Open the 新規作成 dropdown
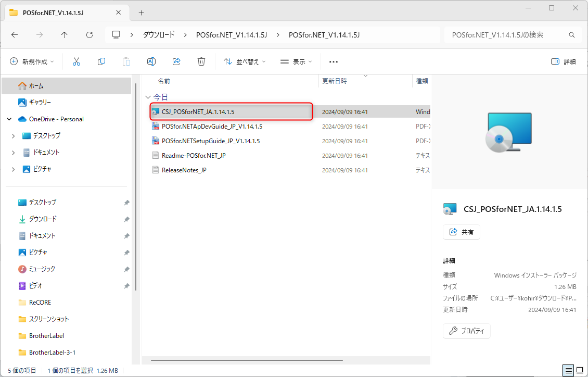588x377 pixels. [x=32, y=61]
